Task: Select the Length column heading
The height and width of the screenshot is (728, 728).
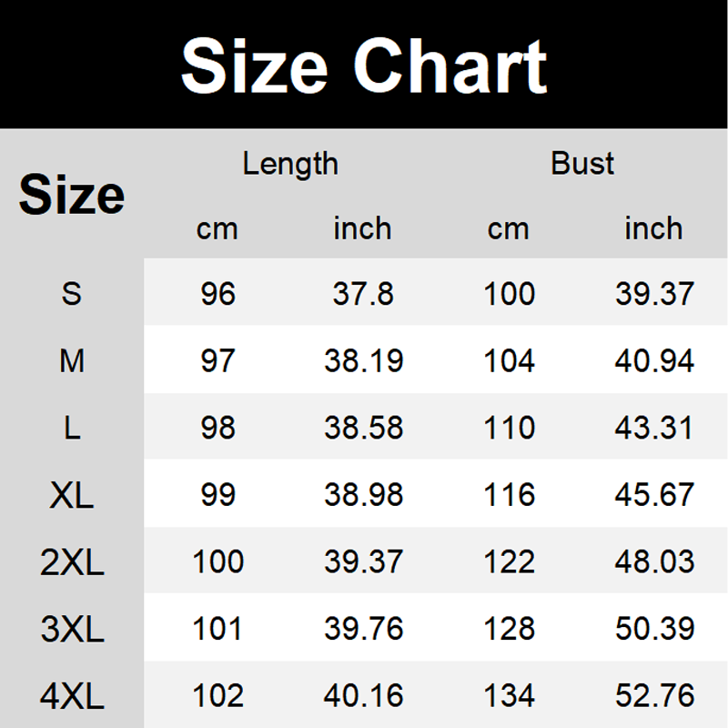Action: pyautogui.click(x=290, y=164)
